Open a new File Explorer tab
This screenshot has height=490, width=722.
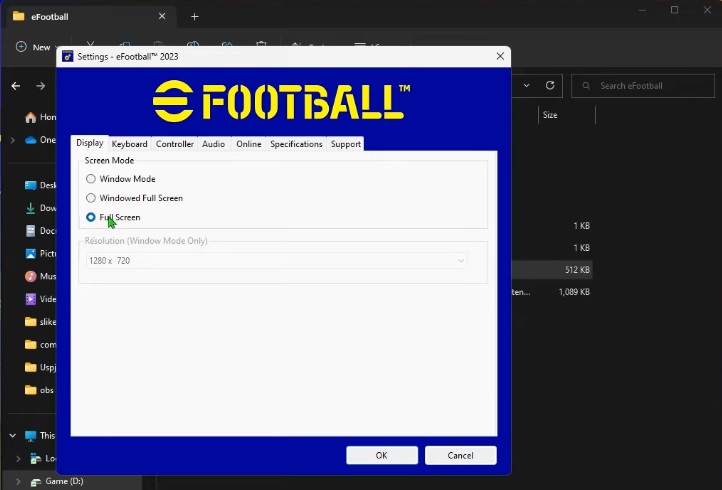(195, 17)
